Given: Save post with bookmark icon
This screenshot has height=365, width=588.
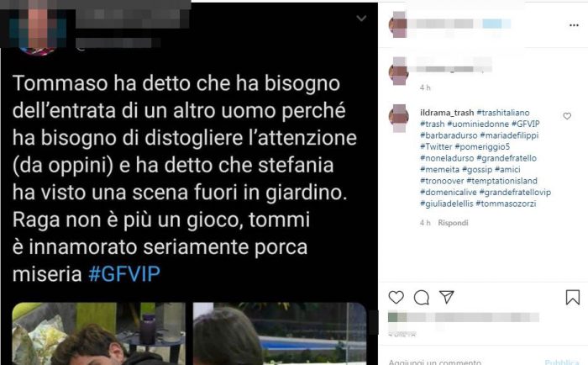Looking at the screenshot, I should [573, 297].
